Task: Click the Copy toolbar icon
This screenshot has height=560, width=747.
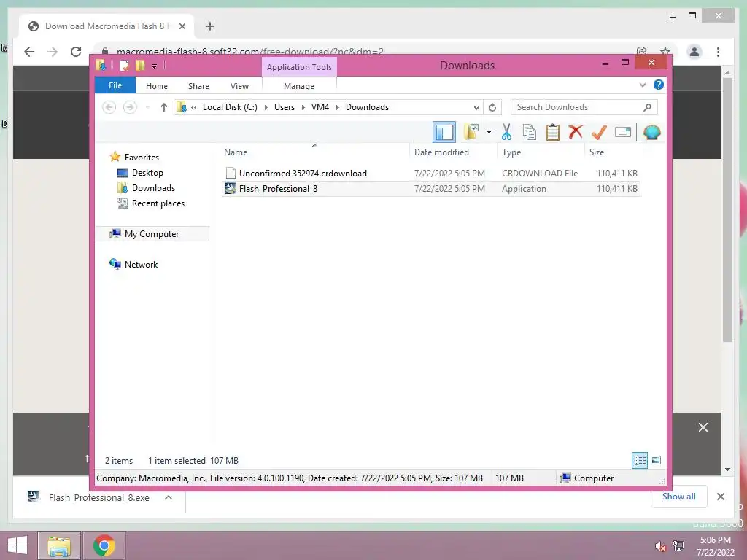Action: click(x=530, y=133)
